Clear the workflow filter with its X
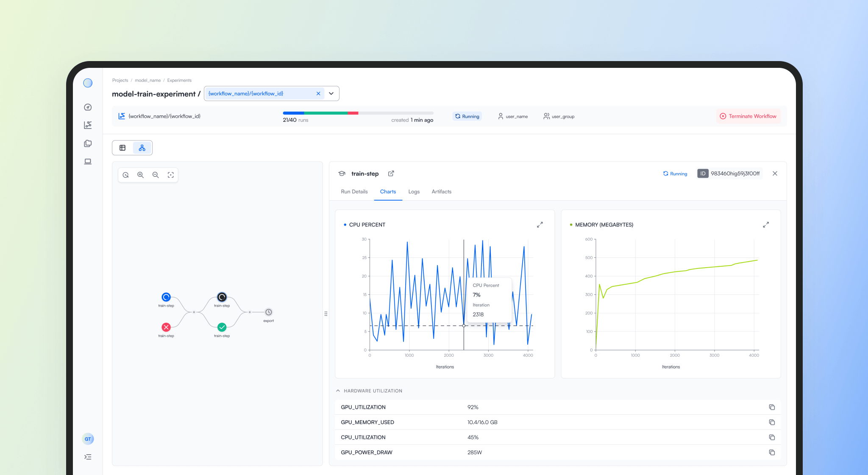 point(318,93)
